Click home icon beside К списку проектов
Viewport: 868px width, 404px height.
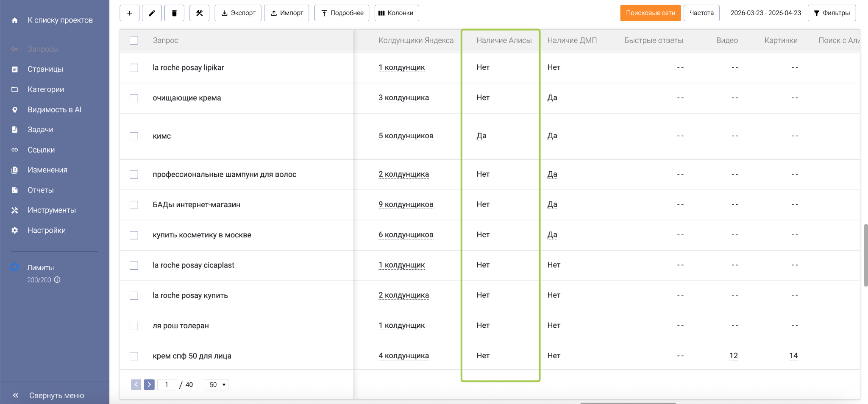[15, 20]
